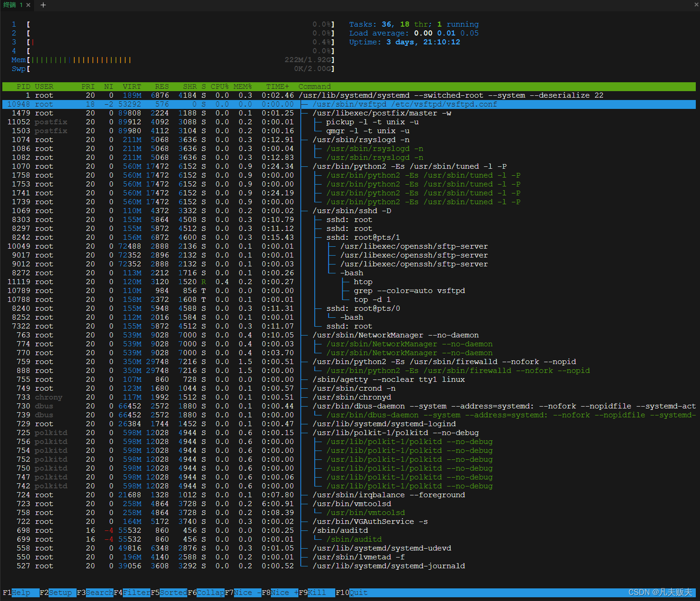700x601 pixels.
Task: Select the lvmetad -f row
Action: [349, 557]
